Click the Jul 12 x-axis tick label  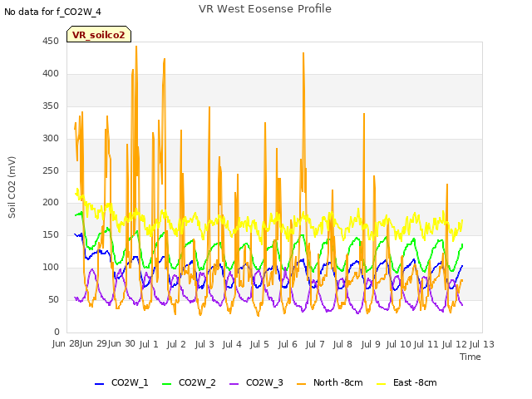[455, 344]
